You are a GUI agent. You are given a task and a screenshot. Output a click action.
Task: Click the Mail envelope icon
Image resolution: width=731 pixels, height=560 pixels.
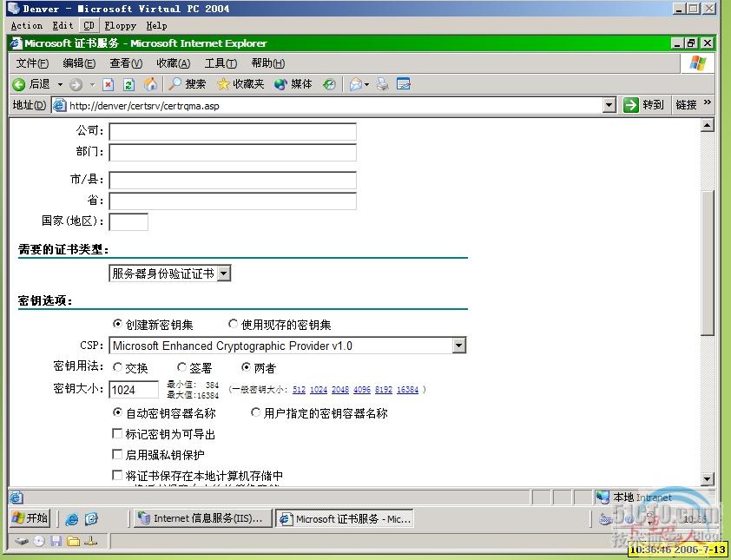pos(356,84)
